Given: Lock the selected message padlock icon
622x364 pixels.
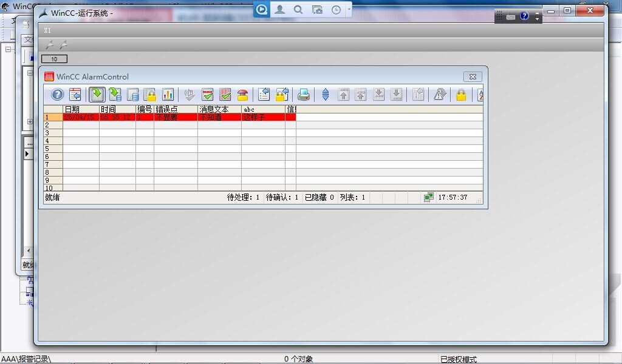Looking at the screenshot, I should [461, 95].
